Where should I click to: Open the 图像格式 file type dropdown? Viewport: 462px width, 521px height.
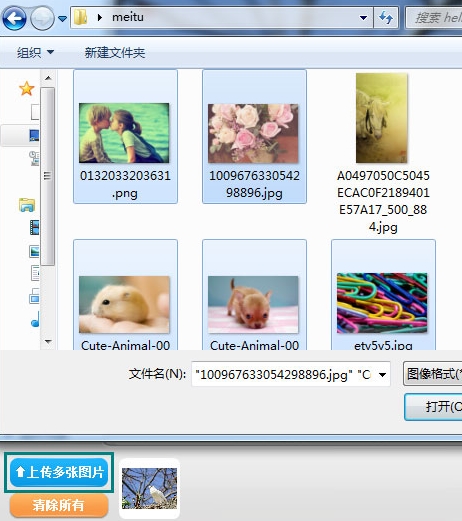[x=433, y=374]
